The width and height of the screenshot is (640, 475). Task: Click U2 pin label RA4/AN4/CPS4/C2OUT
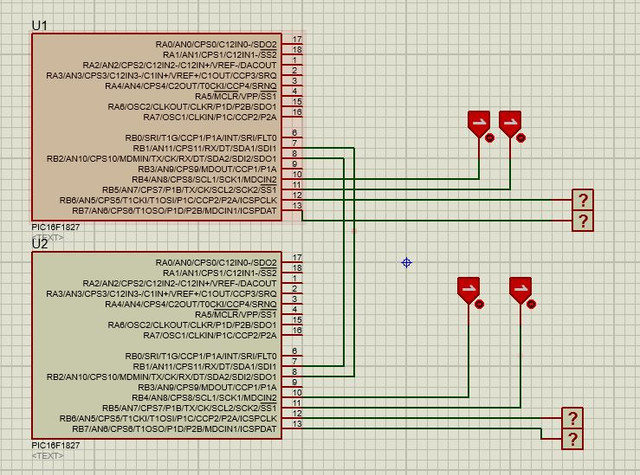pos(191,304)
